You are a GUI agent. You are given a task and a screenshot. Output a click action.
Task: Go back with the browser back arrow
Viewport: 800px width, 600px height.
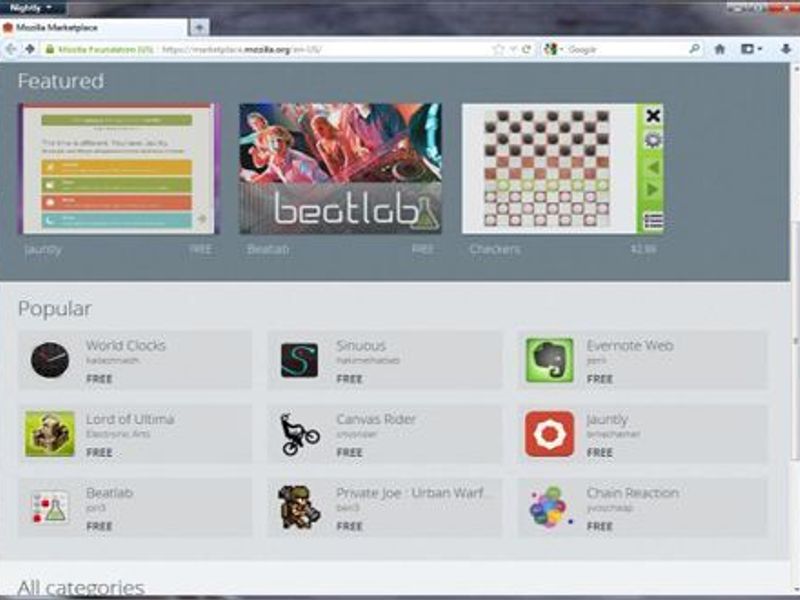click(x=11, y=49)
